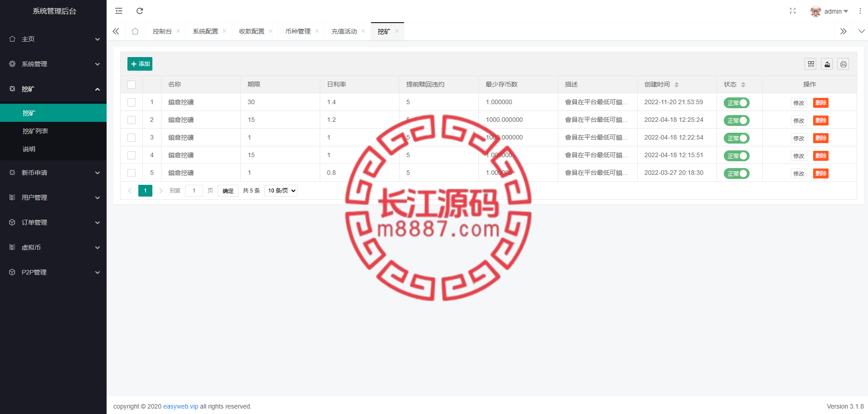Switch to the 系统配置 tab
Viewport: 868px width, 414px height.
tap(205, 31)
